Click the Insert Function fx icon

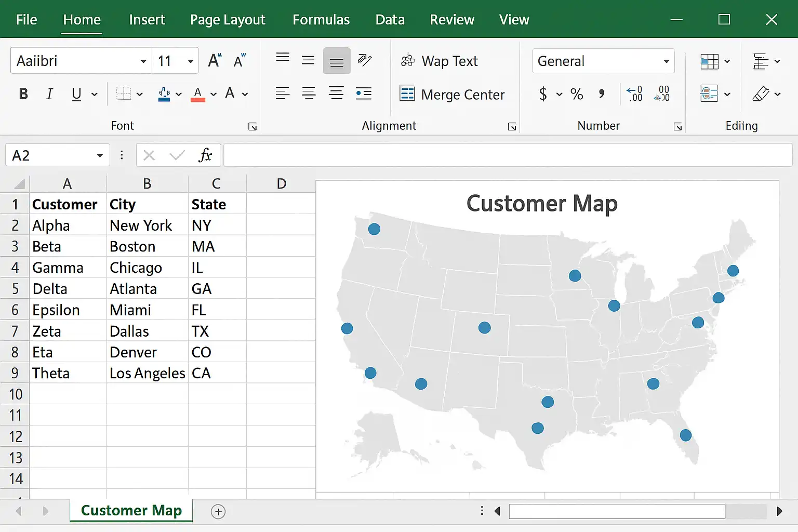(x=205, y=155)
